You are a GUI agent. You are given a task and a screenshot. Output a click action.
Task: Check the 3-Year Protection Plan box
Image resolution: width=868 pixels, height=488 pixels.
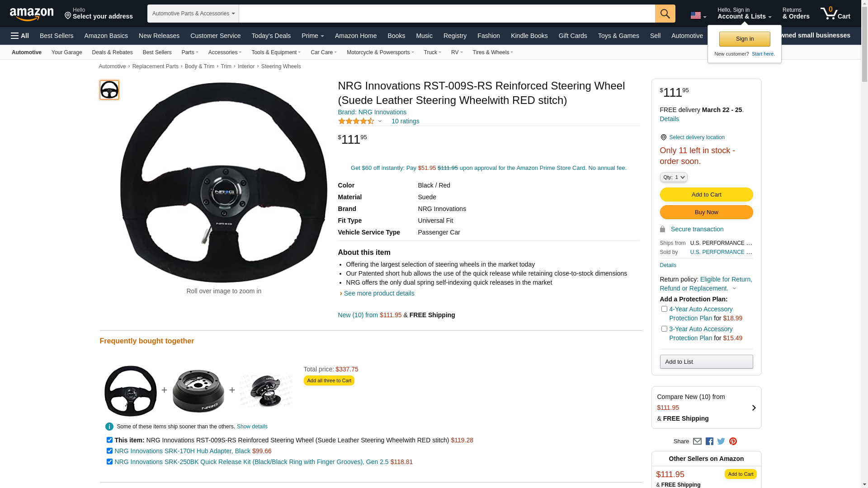[664, 329]
